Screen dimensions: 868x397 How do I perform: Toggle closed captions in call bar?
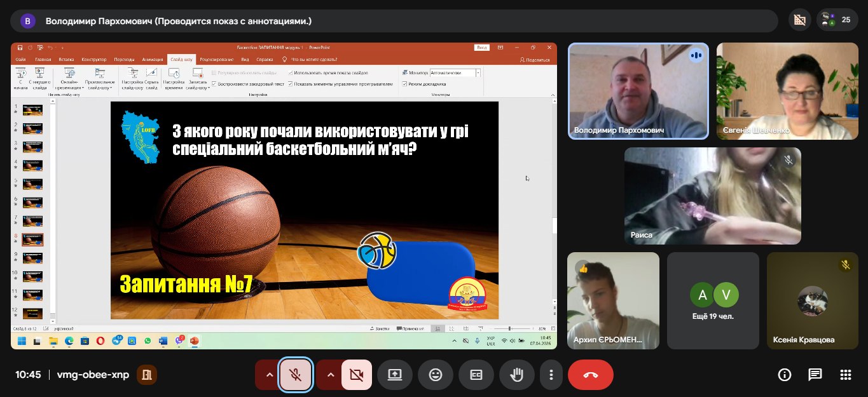[x=476, y=375]
